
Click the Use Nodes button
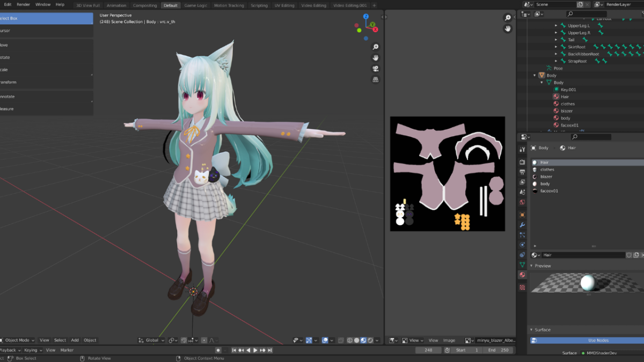click(x=587, y=340)
